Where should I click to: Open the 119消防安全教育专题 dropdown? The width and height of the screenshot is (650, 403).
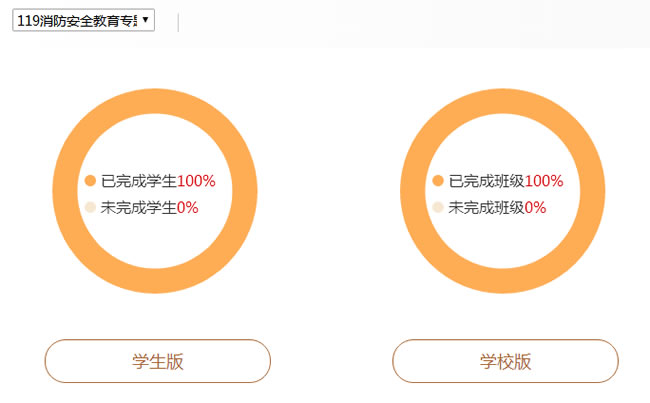coord(83,20)
